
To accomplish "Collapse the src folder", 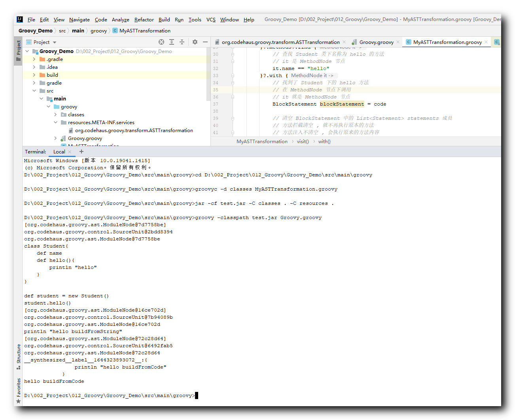I will point(34,91).
